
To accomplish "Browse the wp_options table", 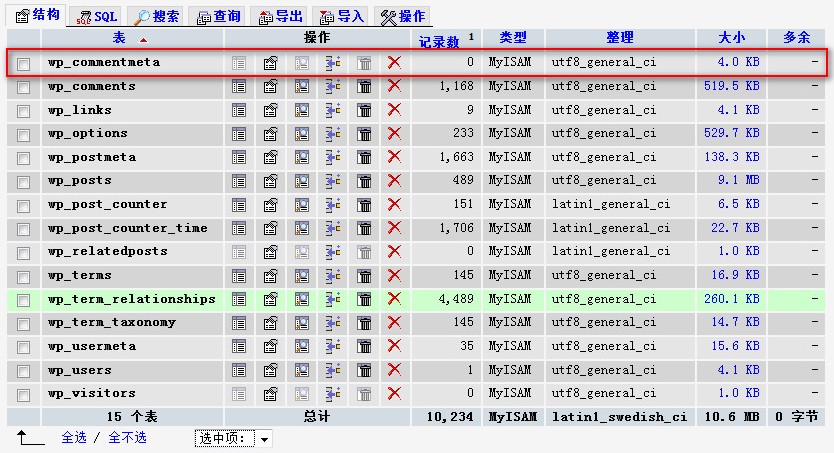I will pyautogui.click(x=239, y=133).
